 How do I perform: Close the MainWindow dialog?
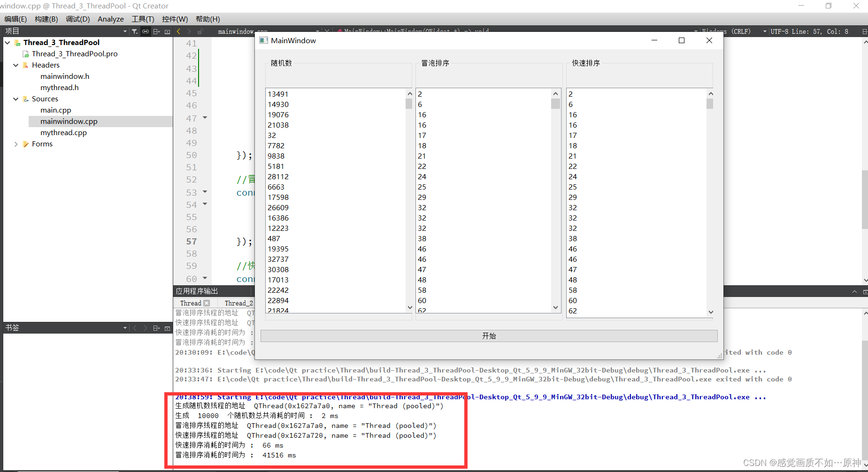coord(709,40)
